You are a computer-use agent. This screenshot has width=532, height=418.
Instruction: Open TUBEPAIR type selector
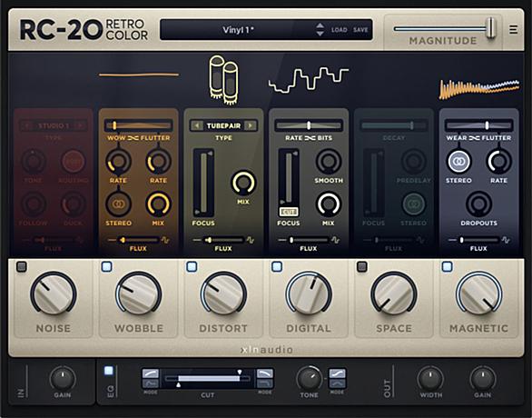click(x=223, y=125)
